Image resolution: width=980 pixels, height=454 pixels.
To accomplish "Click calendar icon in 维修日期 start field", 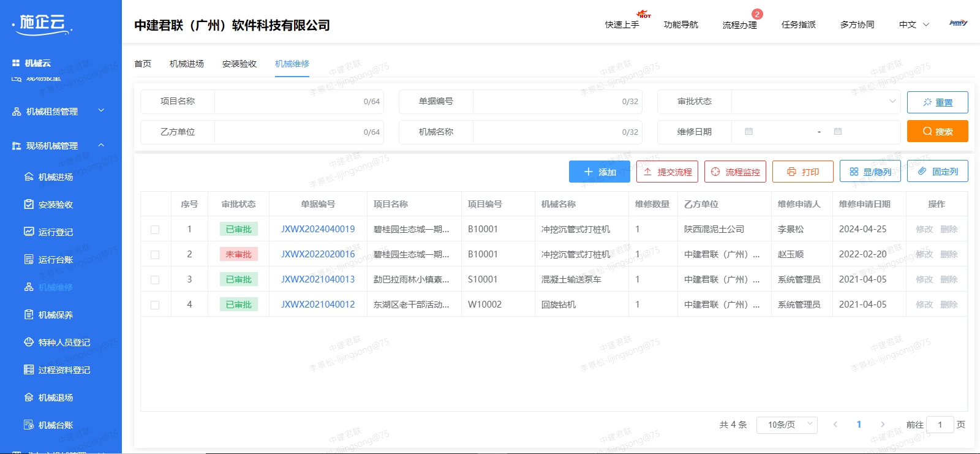I will [x=748, y=132].
